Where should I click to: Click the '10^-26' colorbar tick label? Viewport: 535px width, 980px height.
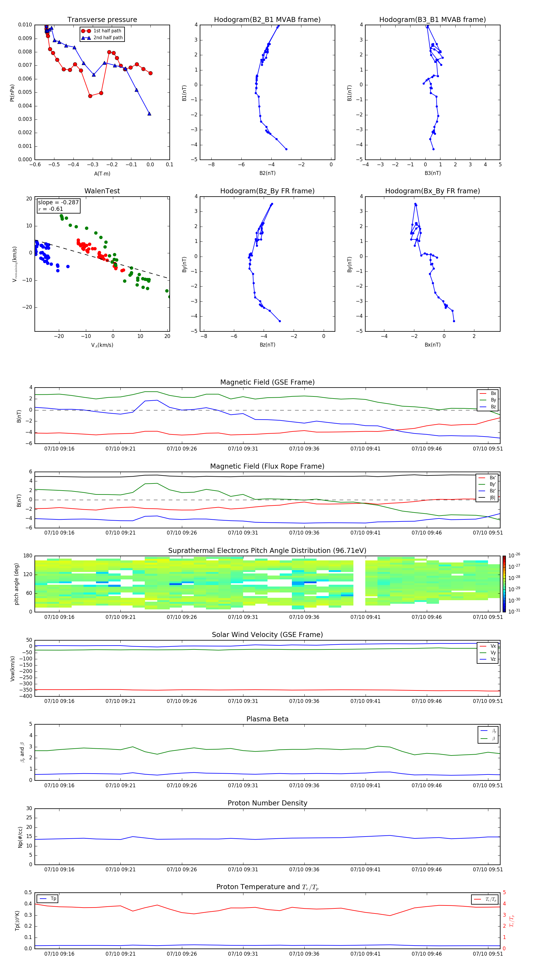[x=514, y=555]
